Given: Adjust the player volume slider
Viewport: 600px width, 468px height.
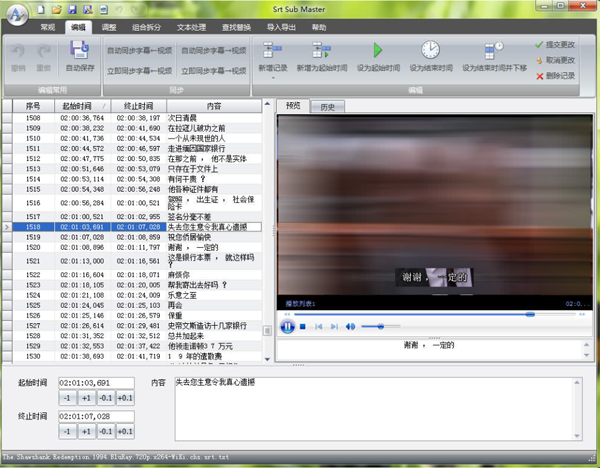Looking at the screenshot, I should coord(380,326).
